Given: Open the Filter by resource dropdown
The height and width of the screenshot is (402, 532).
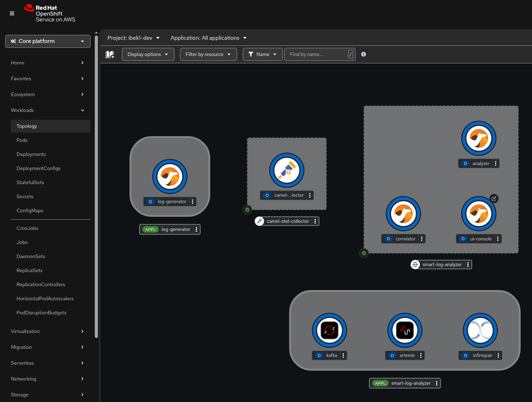Looking at the screenshot, I should pos(208,54).
